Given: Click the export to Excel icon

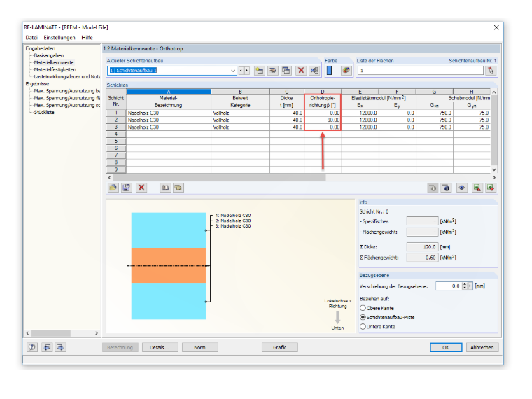Looking at the screenshot, I should coord(477,188).
